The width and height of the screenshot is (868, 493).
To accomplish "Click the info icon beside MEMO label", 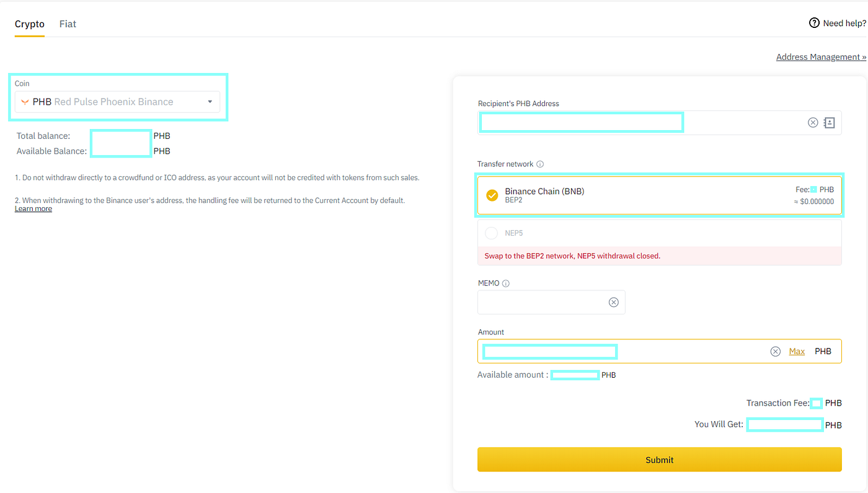I will point(506,283).
